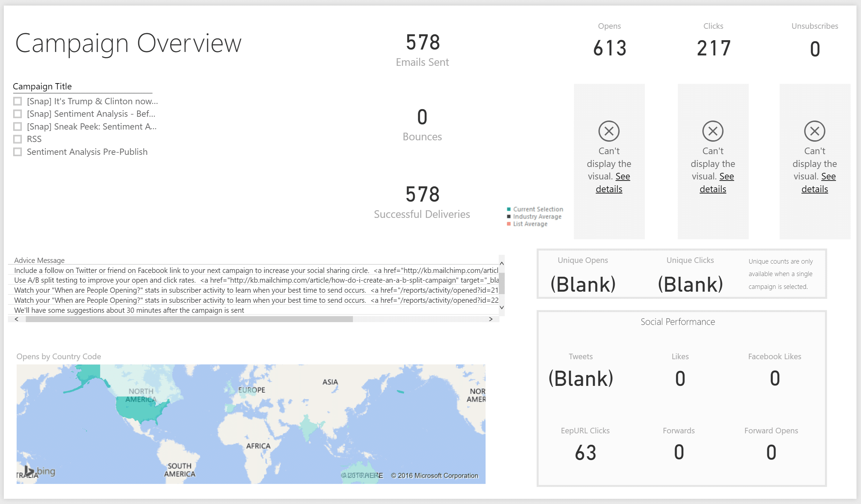Select the Sentiment Analysis - Bef... checkbox
Viewport: 861px width, 504px height.
(18, 114)
